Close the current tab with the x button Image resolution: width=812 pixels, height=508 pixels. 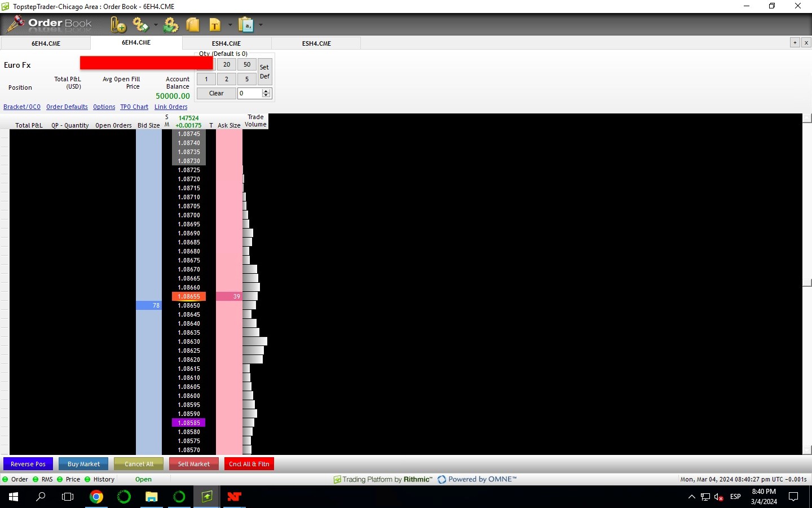806,42
